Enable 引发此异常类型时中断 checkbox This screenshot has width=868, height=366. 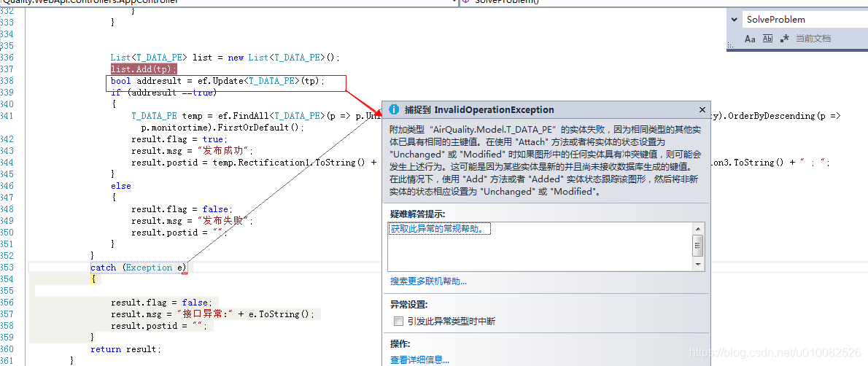pyautogui.click(x=398, y=321)
